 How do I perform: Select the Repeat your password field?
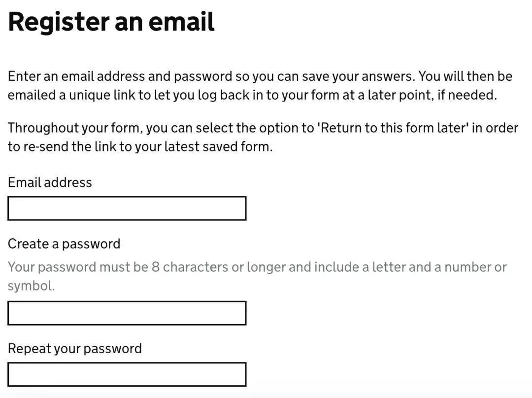tap(127, 374)
